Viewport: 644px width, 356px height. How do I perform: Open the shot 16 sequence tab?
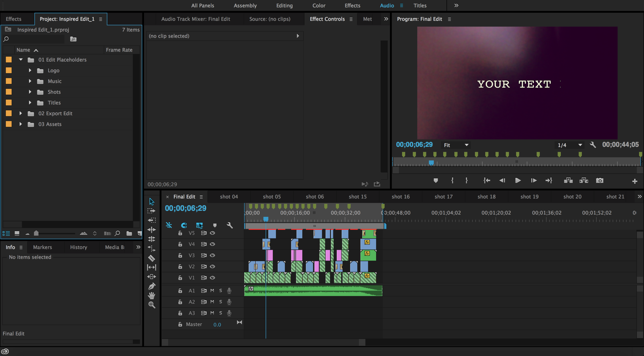point(400,197)
